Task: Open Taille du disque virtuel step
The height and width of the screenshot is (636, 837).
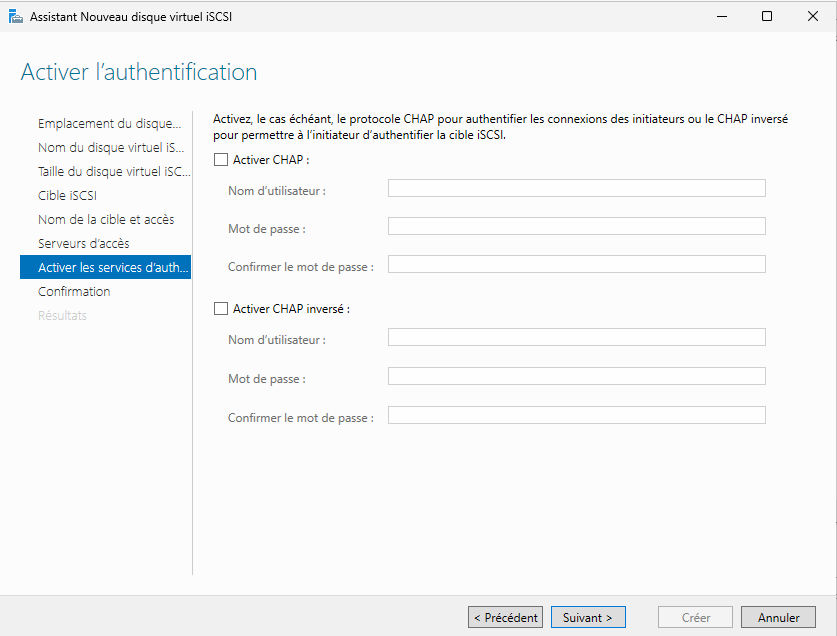Action: (x=113, y=171)
